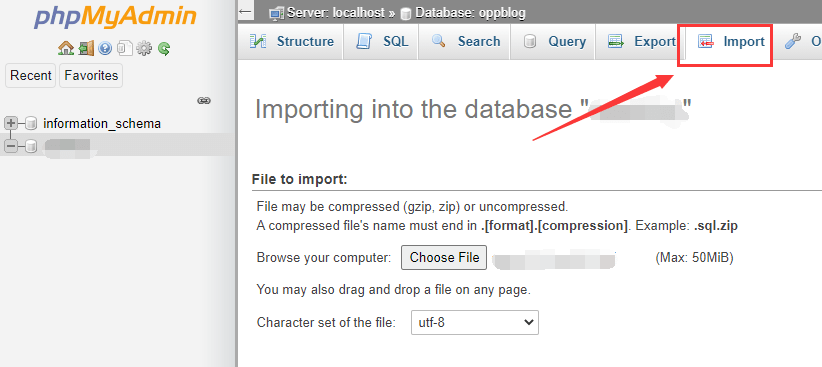Image resolution: width=822 pixels, height=367 pixels.
Task: Reload navigation panel with green refresh icon
Action: click(x=164, y=49)
